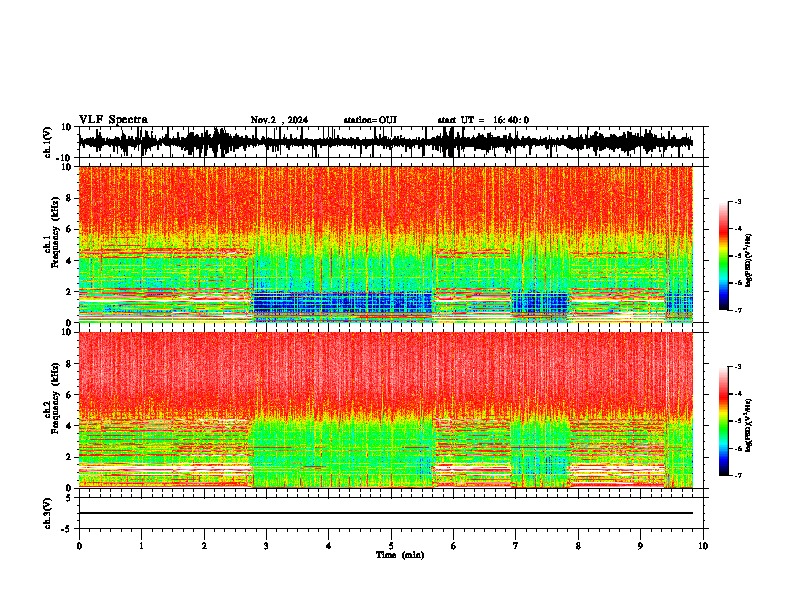Click the "Nov.2 , 2024" date text
792x612 pixels.
click(279, 120)
